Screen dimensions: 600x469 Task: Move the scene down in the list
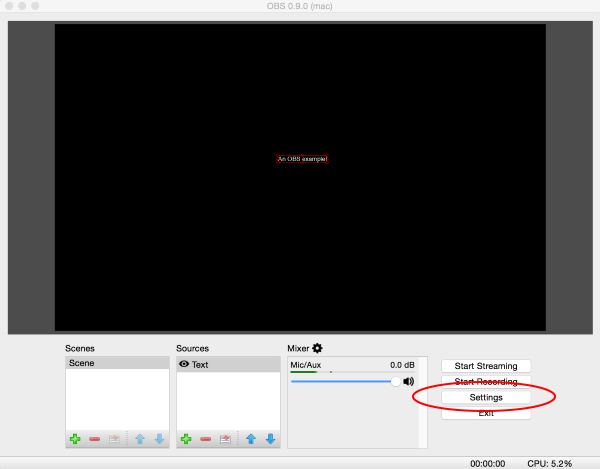pos(159,439)
